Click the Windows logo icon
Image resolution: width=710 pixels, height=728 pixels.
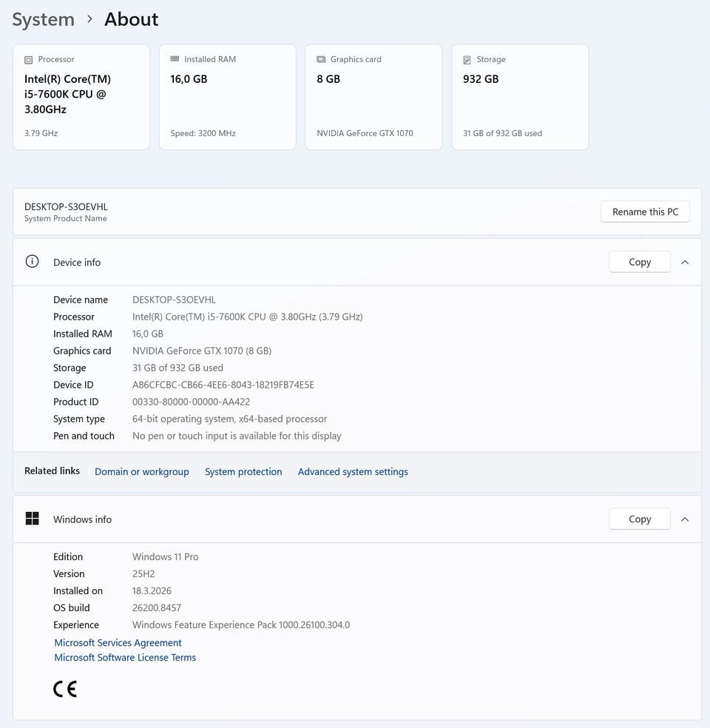[32, 519]
